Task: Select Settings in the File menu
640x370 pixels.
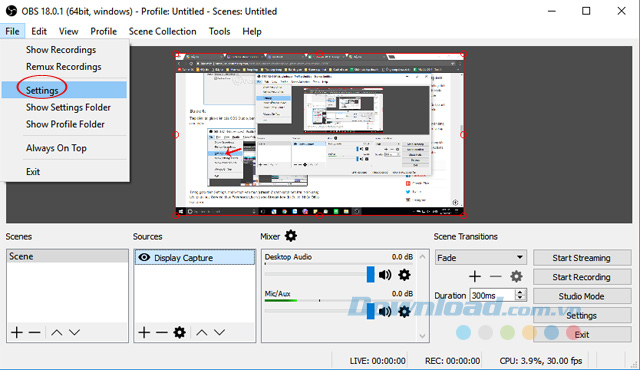Action: click(64, 90)
